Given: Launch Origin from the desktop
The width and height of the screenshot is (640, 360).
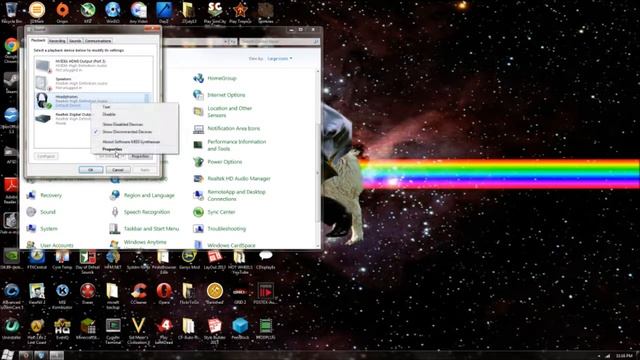Looking at the screenshot, I should 62,13.
